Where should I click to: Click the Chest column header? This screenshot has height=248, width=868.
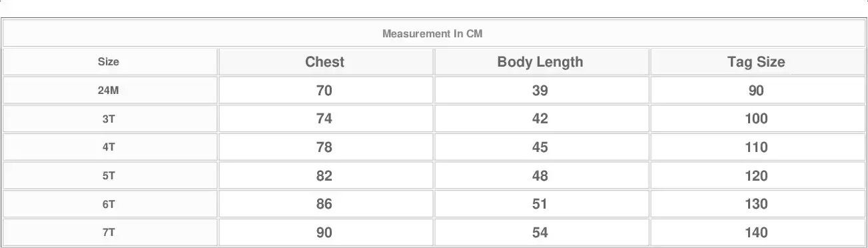pyautogui.click(x=324, y=62)
